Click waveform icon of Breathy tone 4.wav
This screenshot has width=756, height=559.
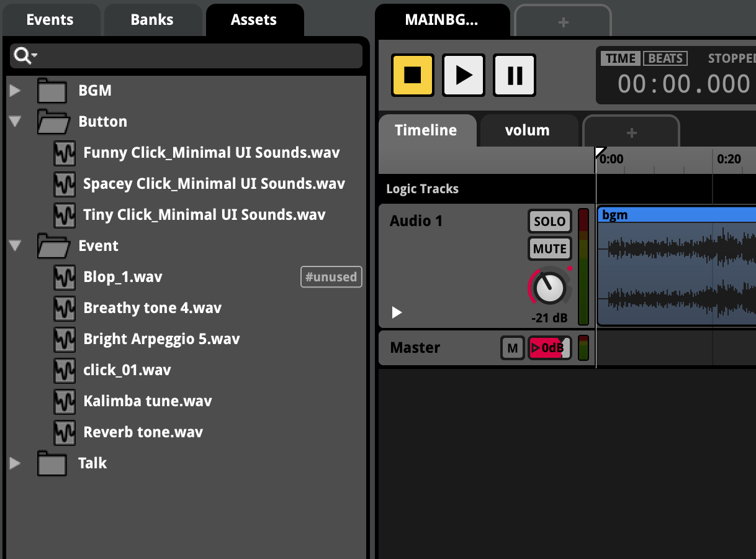click(x=65, y=308)
